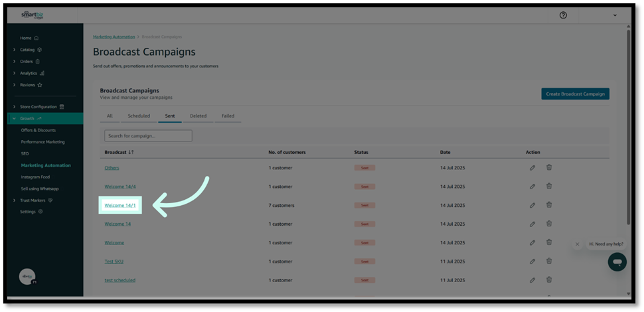This screenshot has height=312, width=644.
Task: Delete the Test SitU campaign using trash icon
Action: [549, 262]
